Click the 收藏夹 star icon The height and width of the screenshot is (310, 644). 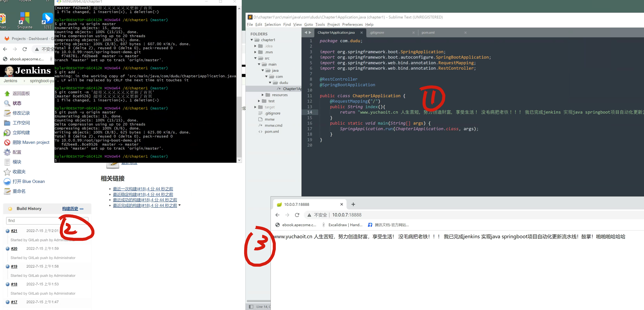click(7, 172)
